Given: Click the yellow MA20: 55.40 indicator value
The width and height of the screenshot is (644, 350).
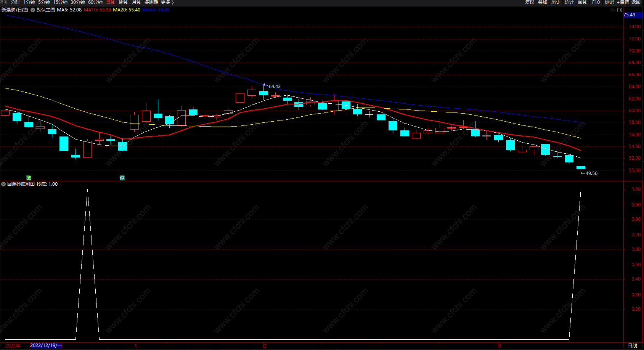Looking at the screenshot, I should pyautogui.click(x=127, y=10).
